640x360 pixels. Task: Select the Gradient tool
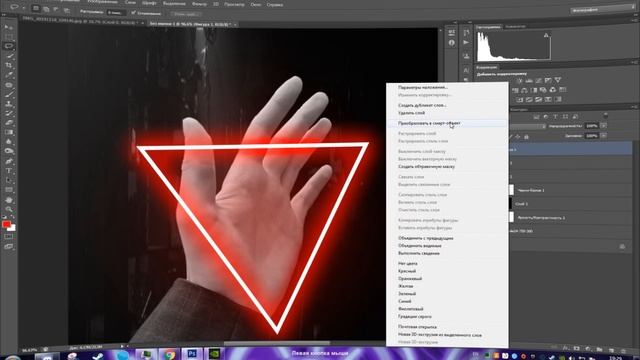click(9, 132)
